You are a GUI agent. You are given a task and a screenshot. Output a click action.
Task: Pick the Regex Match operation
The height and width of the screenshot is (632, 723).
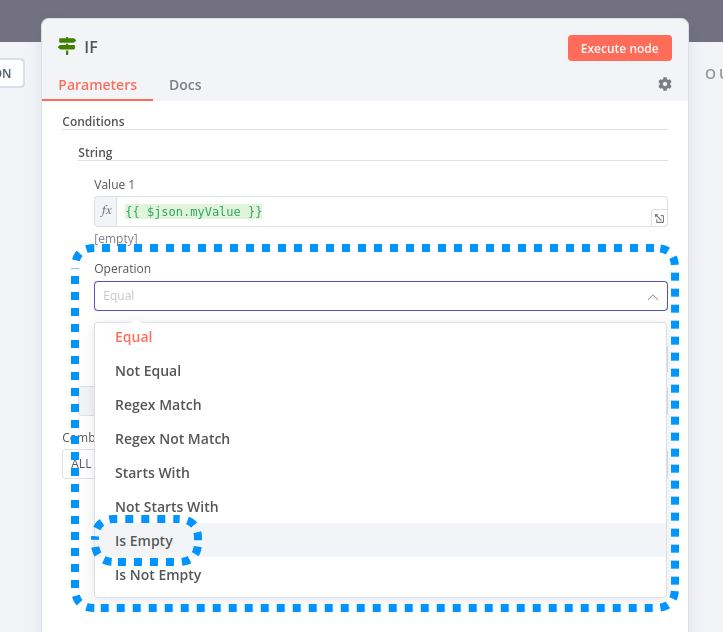[158, 405]
